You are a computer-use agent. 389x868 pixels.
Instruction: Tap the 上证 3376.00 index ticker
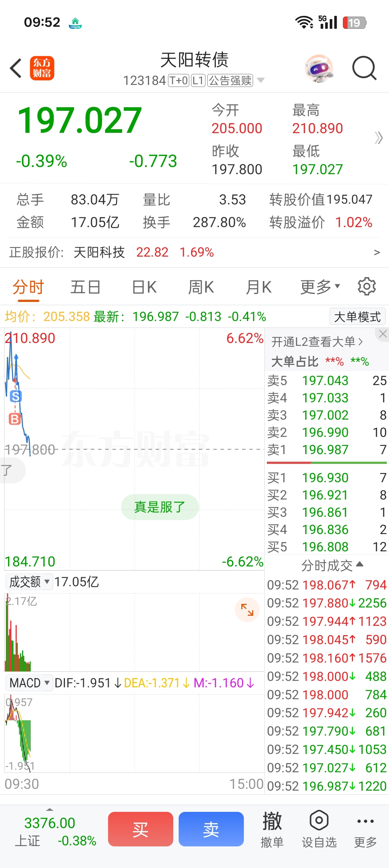(x=55, y=831)
